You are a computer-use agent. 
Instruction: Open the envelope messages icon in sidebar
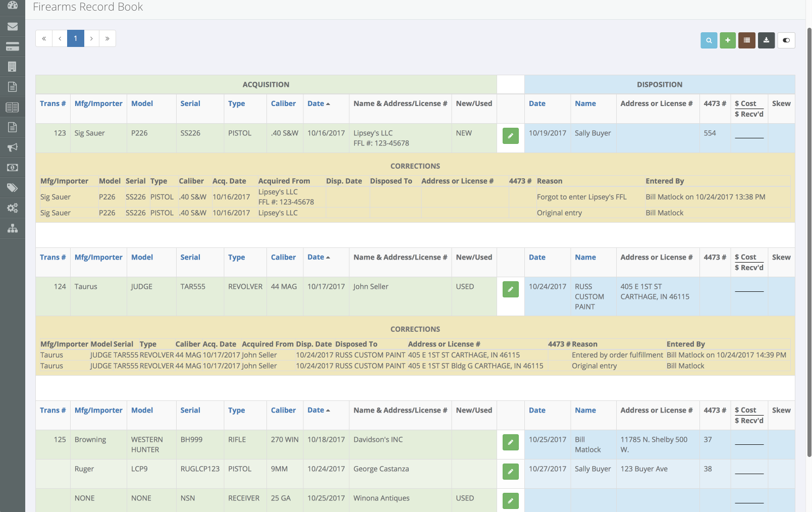point(13,26)
